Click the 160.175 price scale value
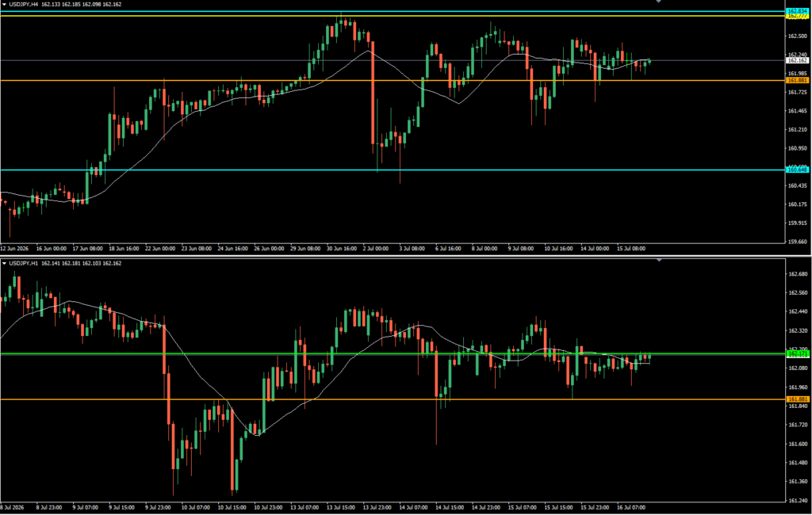This screenshot has height=515, width=812. click(x=798, y=204)
